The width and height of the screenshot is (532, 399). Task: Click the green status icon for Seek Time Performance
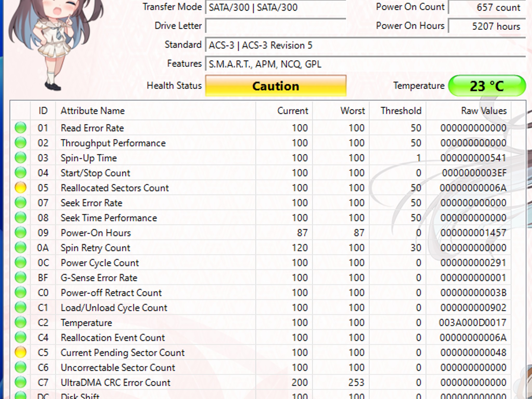pos(21,217)
